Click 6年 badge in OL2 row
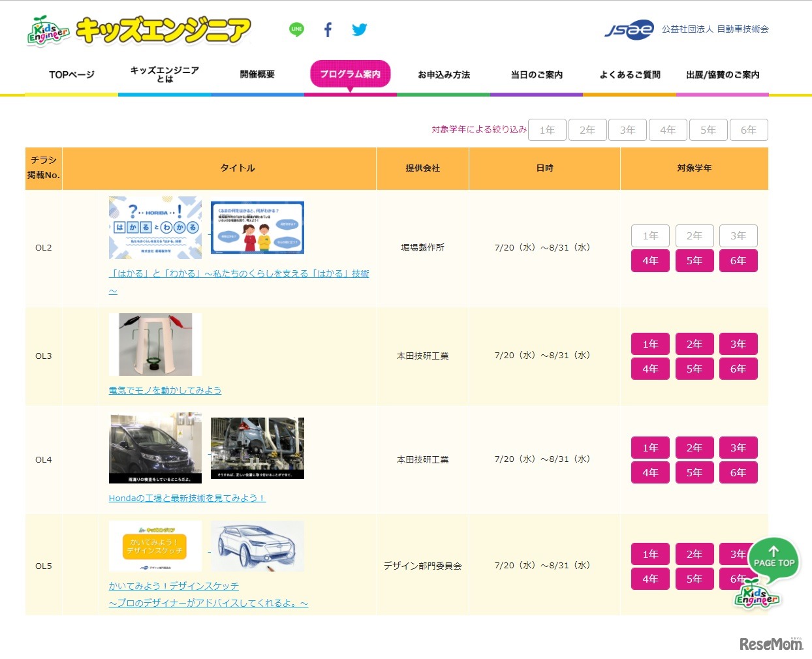 tap(738, 261)
